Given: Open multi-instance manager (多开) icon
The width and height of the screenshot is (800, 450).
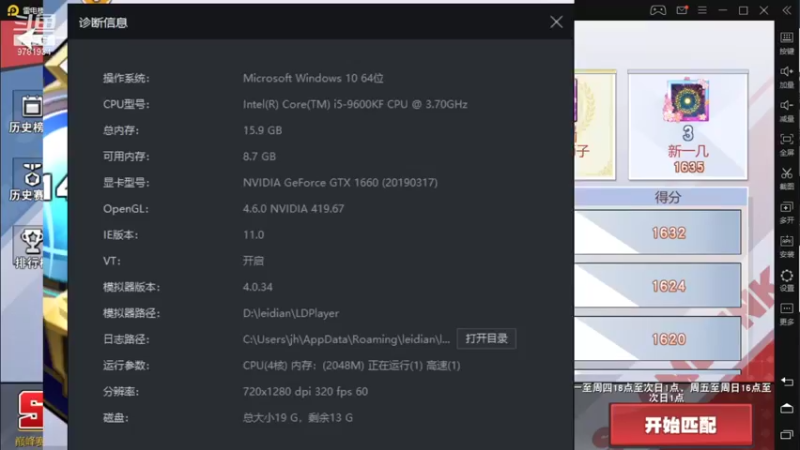Looking at the screenshot, I should [x=787, y=212].
